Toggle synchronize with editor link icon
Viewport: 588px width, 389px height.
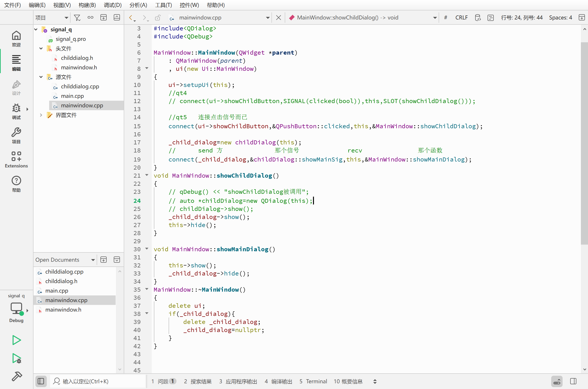(90, 17)
